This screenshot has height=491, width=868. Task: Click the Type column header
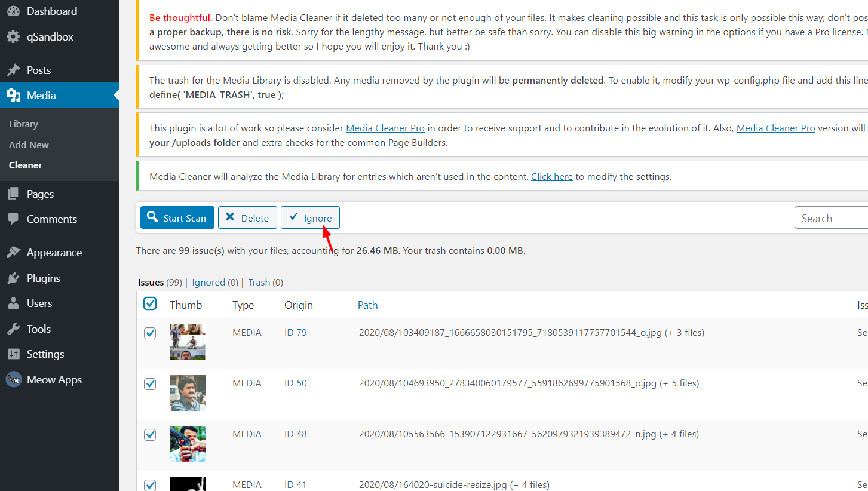[243, 305]
